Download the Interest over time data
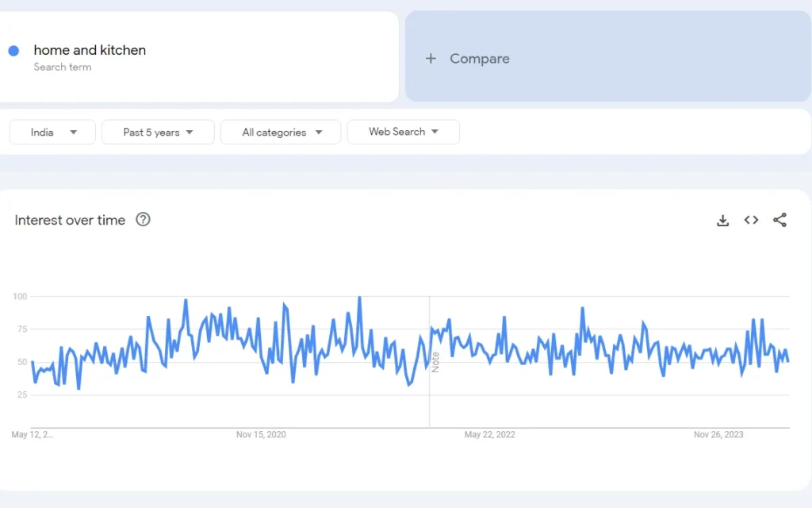 click(722, 221)
